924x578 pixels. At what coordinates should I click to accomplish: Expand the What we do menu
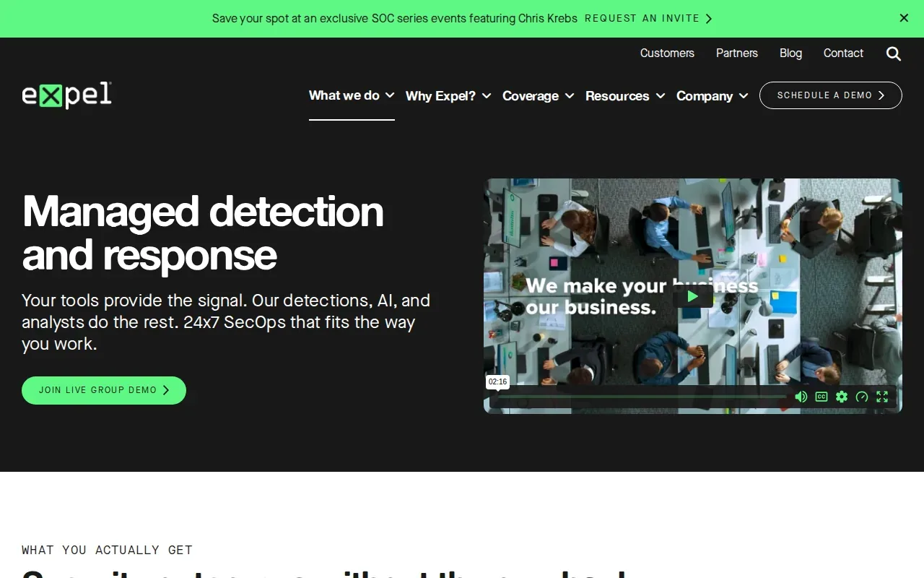tap(352, 95)
